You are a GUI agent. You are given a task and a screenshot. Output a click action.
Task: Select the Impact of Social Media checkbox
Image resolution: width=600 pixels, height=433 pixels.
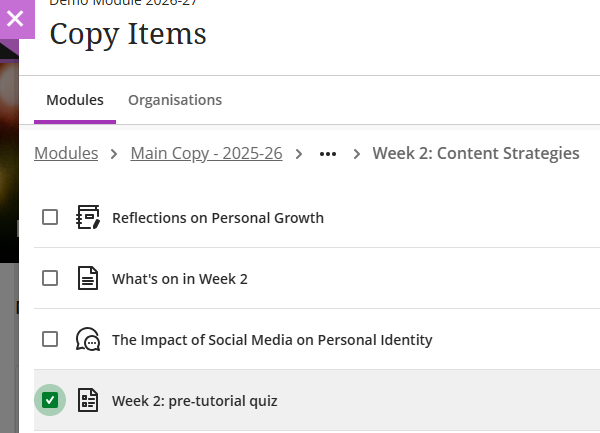pos(50,339)
